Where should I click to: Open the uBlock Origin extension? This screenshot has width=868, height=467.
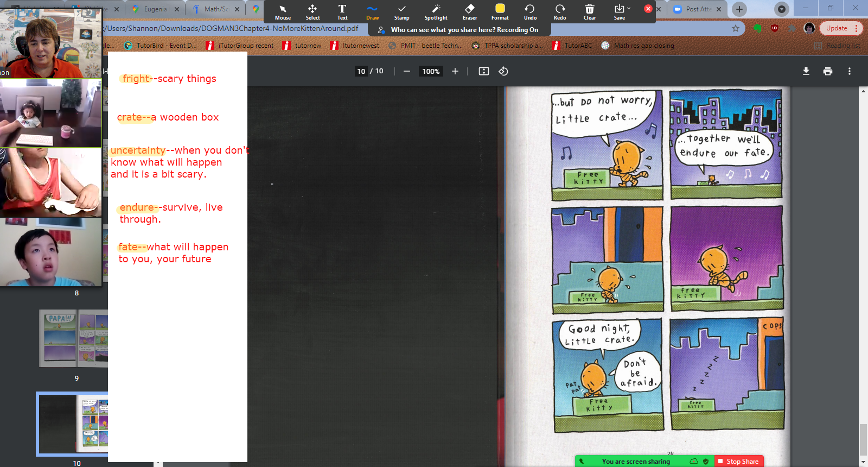click(775, 28)
